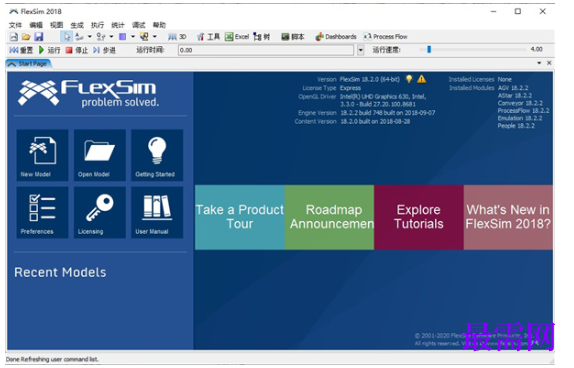Open the 生成 menu
Screen dimensions: 574x368
point(77,25)
